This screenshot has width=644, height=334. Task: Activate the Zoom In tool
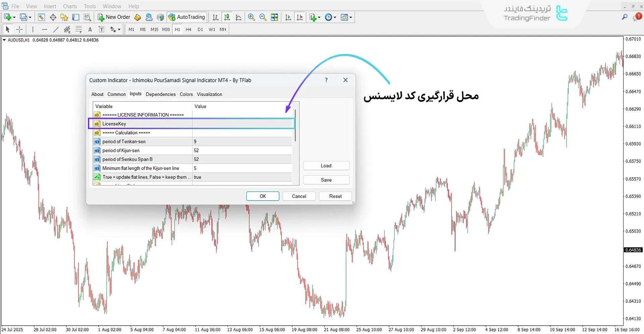pyautogui.click(x=251, y=17)
